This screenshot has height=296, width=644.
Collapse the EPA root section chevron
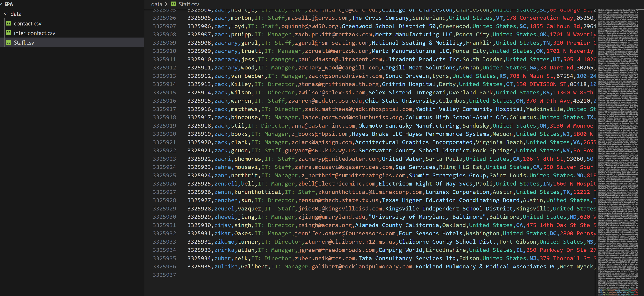1,4
